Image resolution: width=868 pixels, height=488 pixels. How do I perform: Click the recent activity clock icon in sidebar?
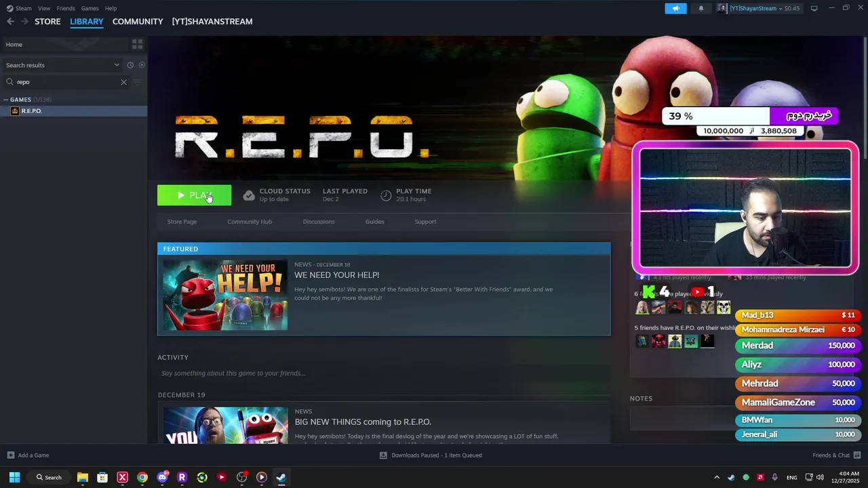click(130, 65)
